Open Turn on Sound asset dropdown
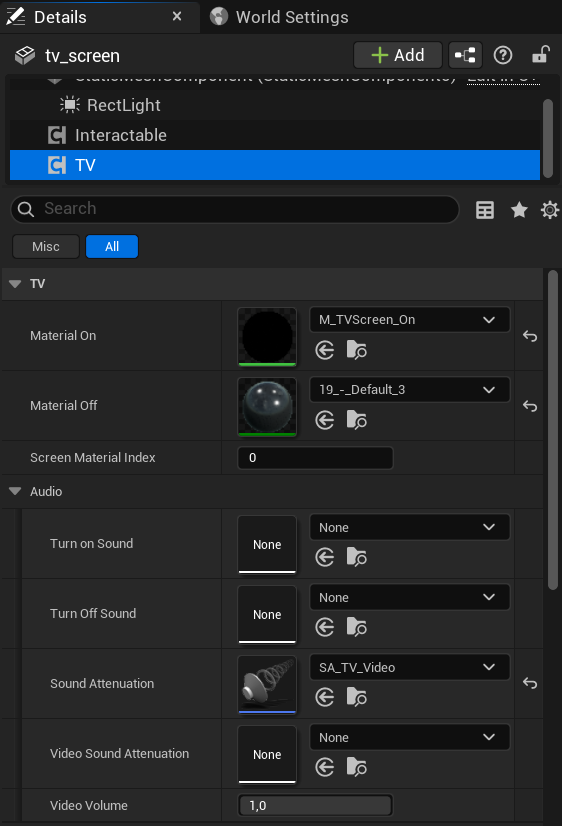The width and height of the screenshot is (562, 826). (x=410, y=527)
